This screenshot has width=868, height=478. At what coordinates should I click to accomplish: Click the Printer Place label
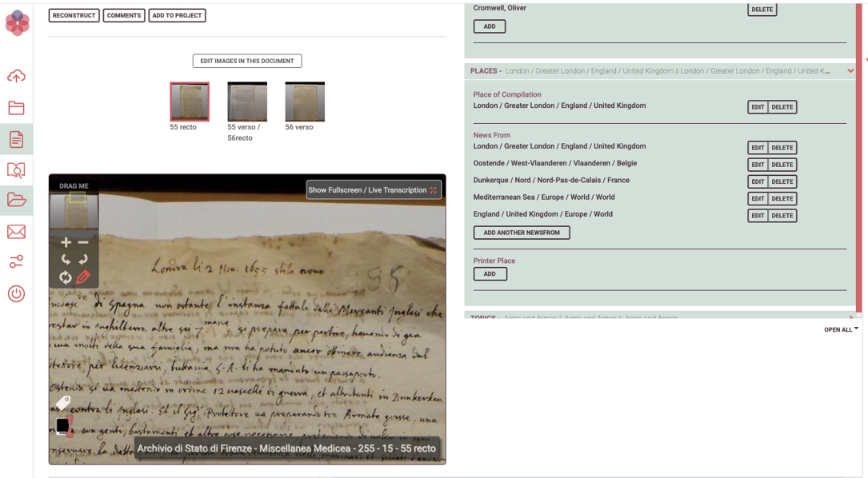(x=494, y=261)
